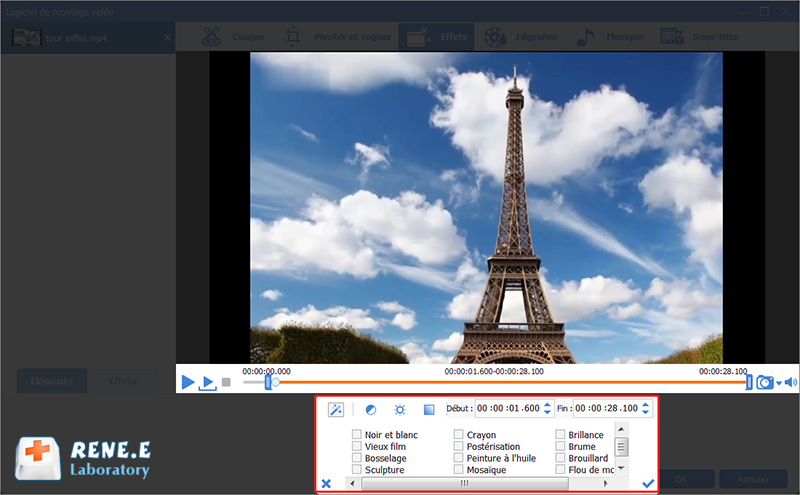Click the horizontal scrollbar thumb of effects list
Screen dimensions: 800x495
pos(464,483)
